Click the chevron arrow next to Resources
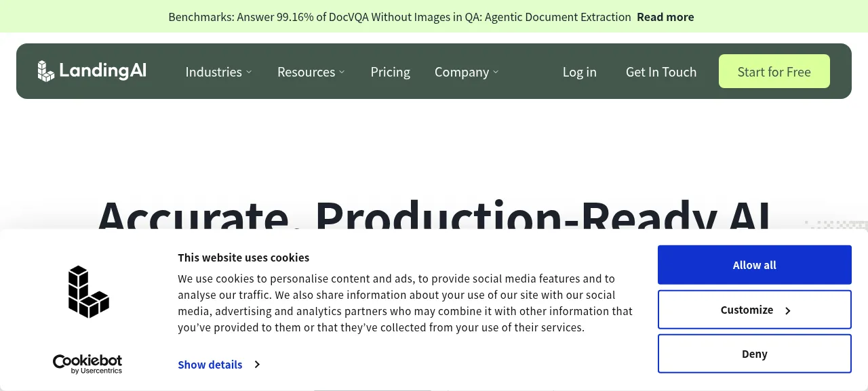Image resolution: width=868 pixels, height=391 pixels. click(x=342, y=72)
